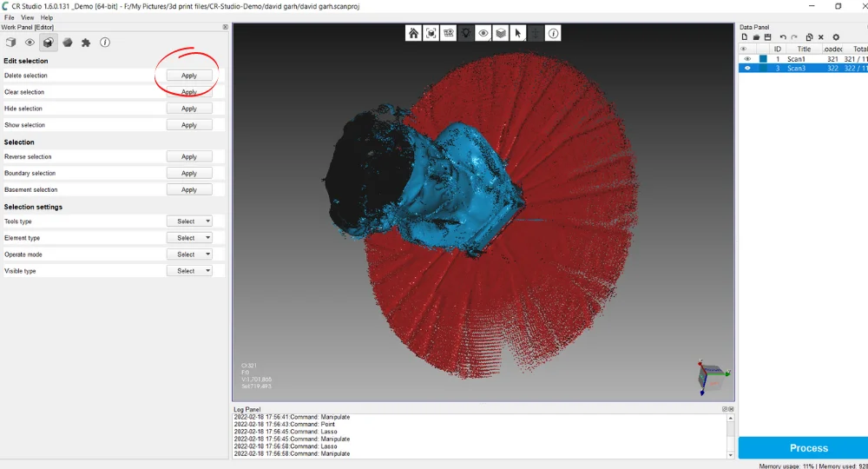
Task: Click the orientation axis cube in viewport
Action: click(712, 377)
